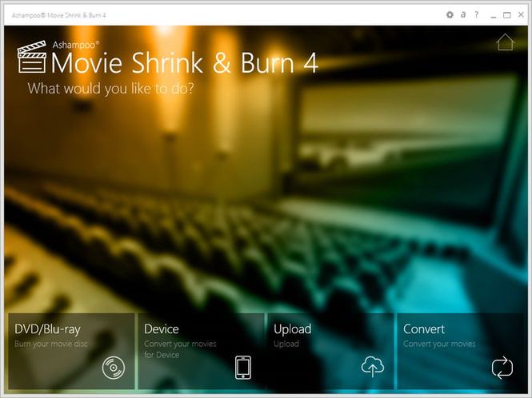Click 'Convert your movies for Device' text
This screenshot has height=398, width=532.
point(180,349)
